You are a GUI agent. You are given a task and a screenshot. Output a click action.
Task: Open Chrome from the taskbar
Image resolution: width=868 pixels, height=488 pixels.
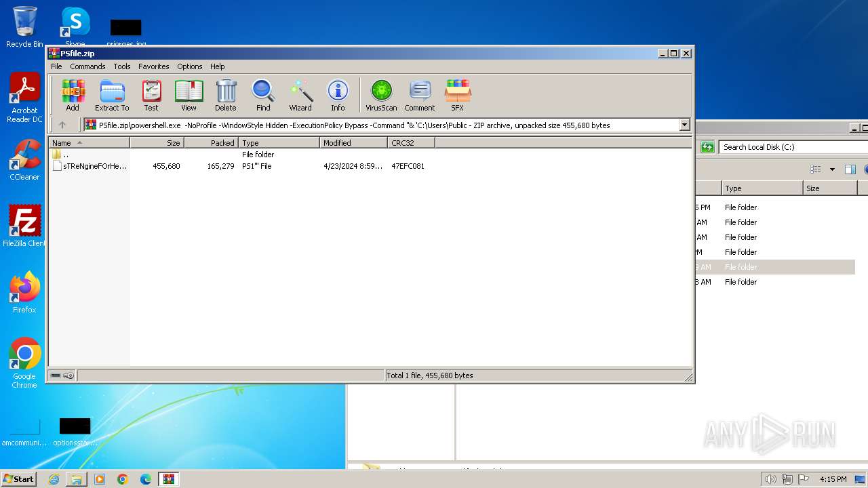[x=123, y=479]
